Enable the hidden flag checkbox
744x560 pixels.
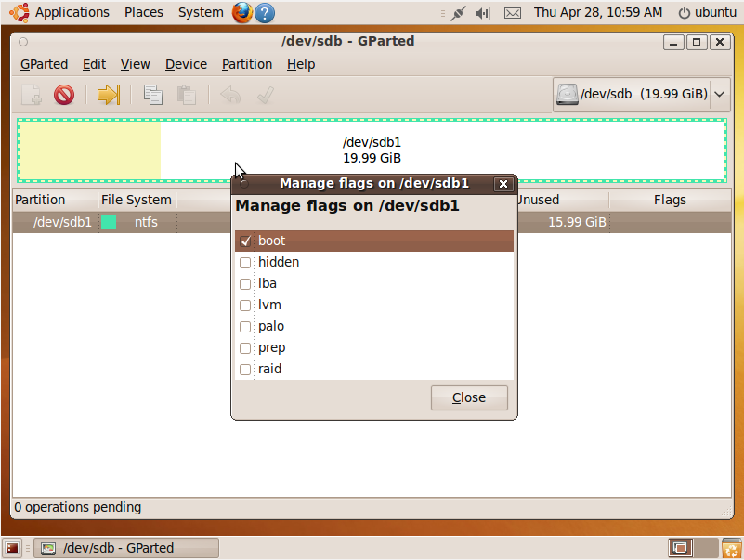tap(245, 263)
